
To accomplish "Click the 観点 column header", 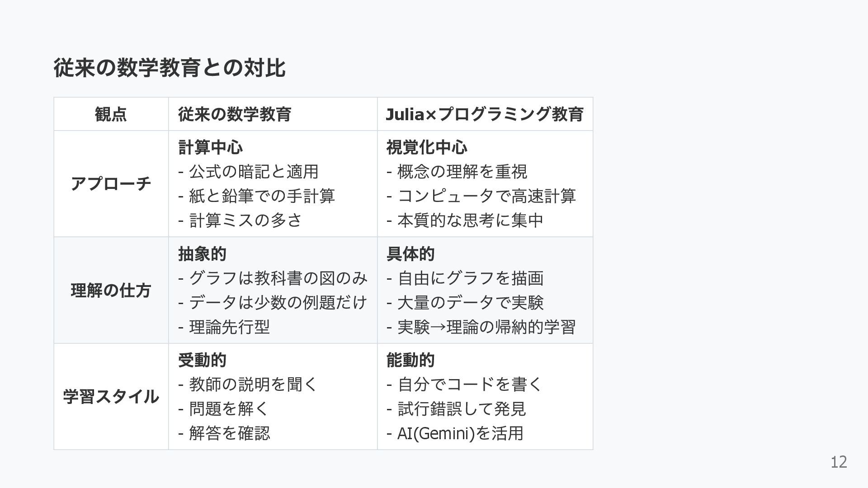I will click(x=111, y=114).
